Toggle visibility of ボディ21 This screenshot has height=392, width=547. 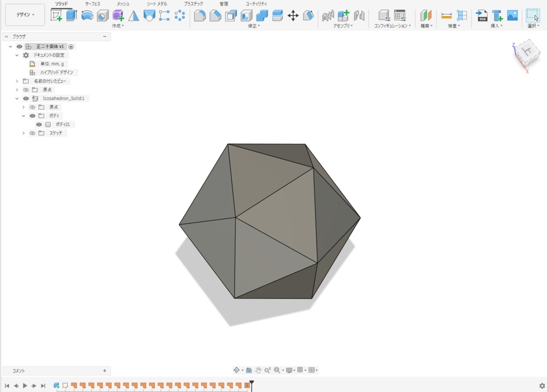(39, 124)
